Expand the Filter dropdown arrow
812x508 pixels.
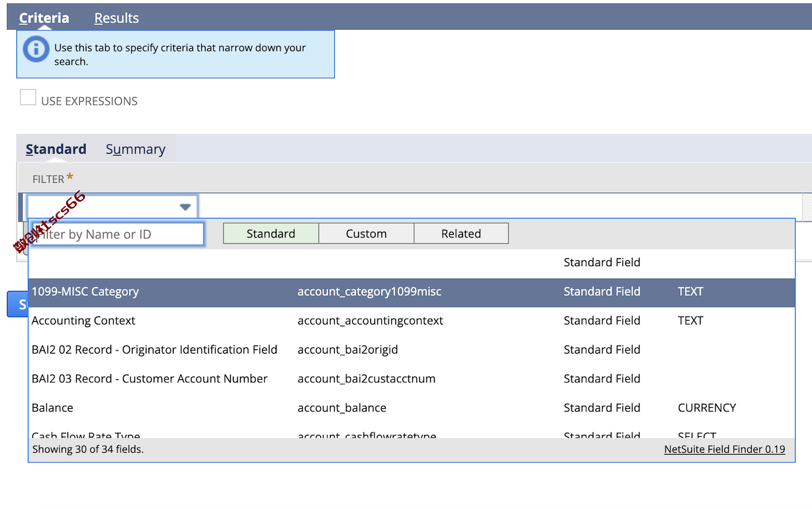click(185, 207)
